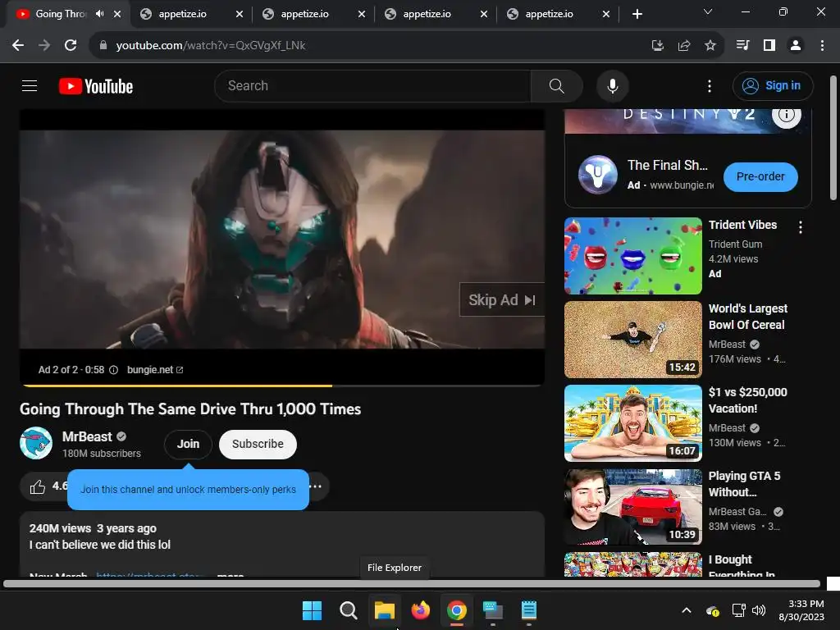Mute the Going Through tab audio icon
This screenshot has height=630, width=840.
(x=99, y=14)
